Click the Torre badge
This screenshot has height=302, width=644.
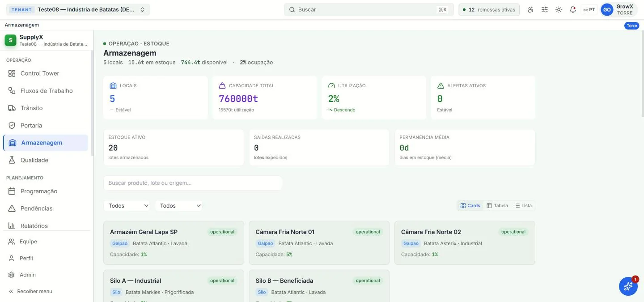coord(631,26)
